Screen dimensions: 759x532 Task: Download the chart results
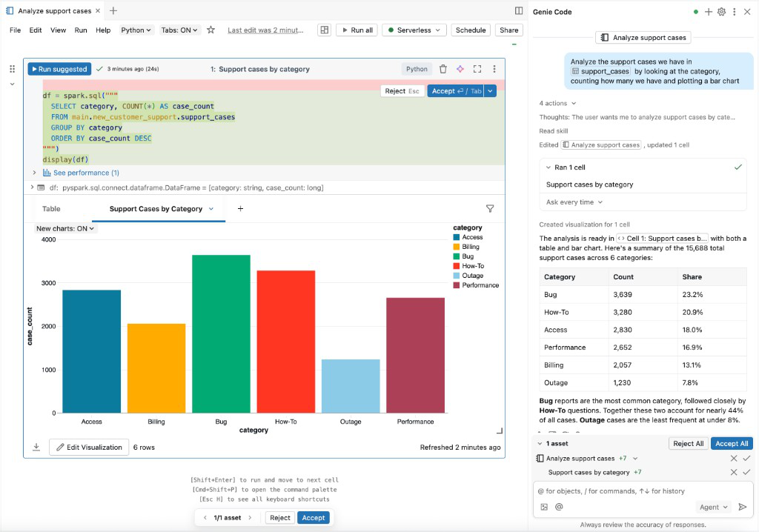(36, 447)
